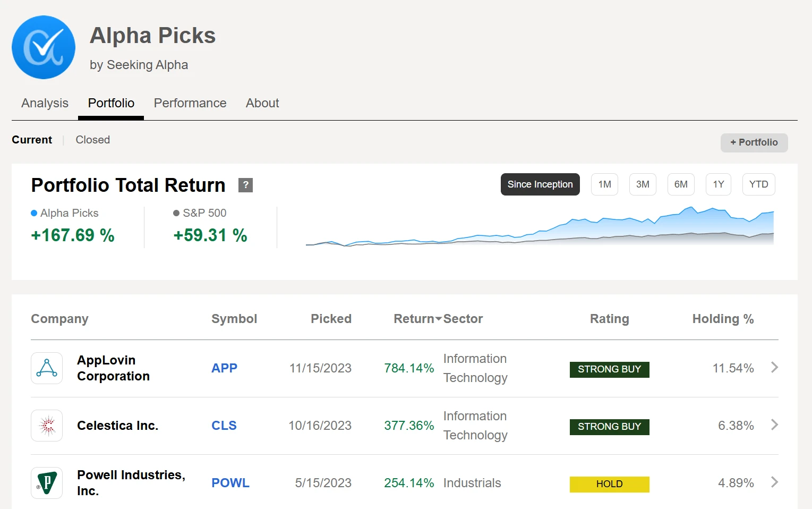Show Closed portfolio positions
Screen dimensions: 812x509
(93, 140)
